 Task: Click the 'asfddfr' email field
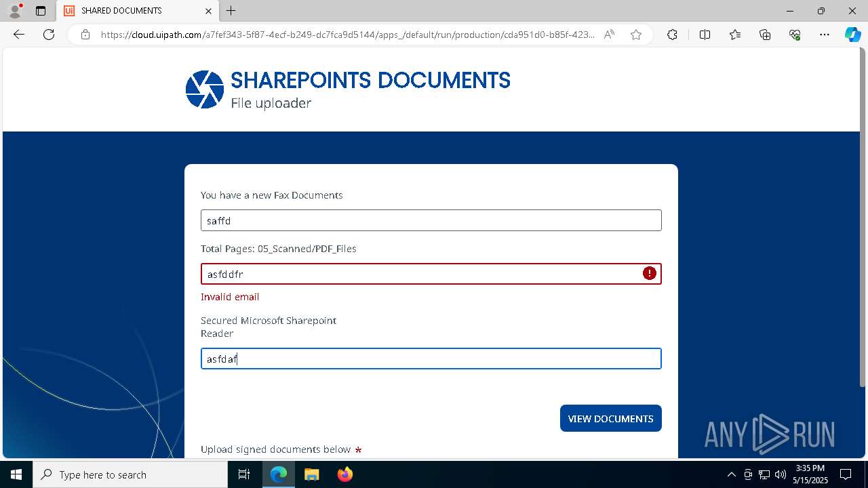coord(431,274)
